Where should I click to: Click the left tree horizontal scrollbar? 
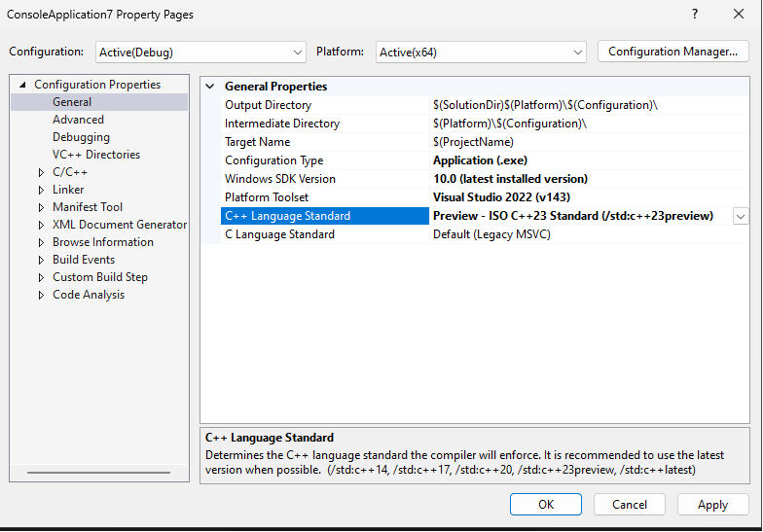99,473
